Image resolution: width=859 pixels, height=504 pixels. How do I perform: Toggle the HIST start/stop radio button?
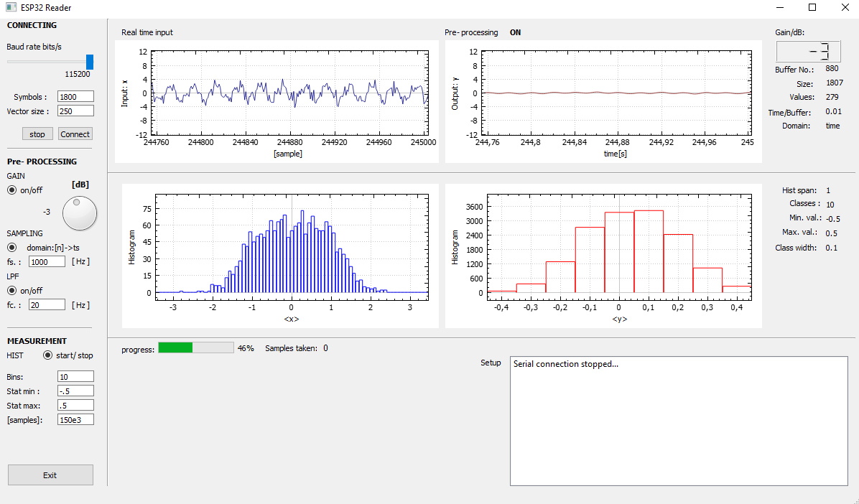[47, 355]
